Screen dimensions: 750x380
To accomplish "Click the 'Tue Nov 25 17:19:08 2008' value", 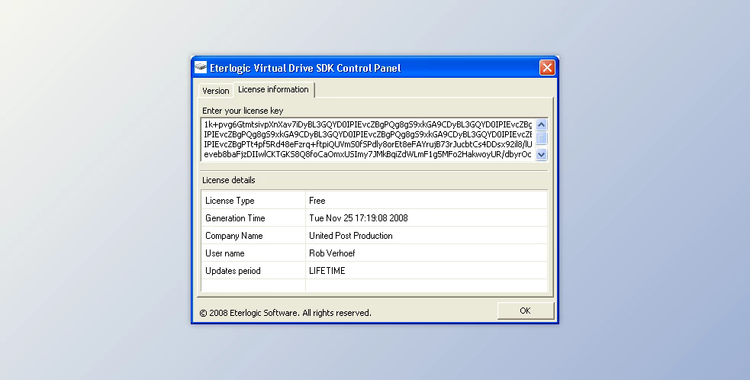I will [x=358, y=218].
